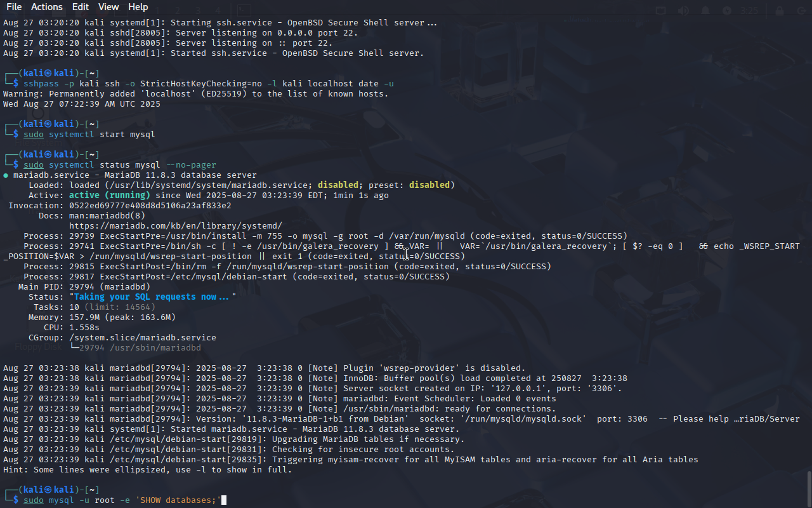
Task: Click the https://mariadb.com/kb/en/library/systemd/ URL
Action: (x=176, y=226)
